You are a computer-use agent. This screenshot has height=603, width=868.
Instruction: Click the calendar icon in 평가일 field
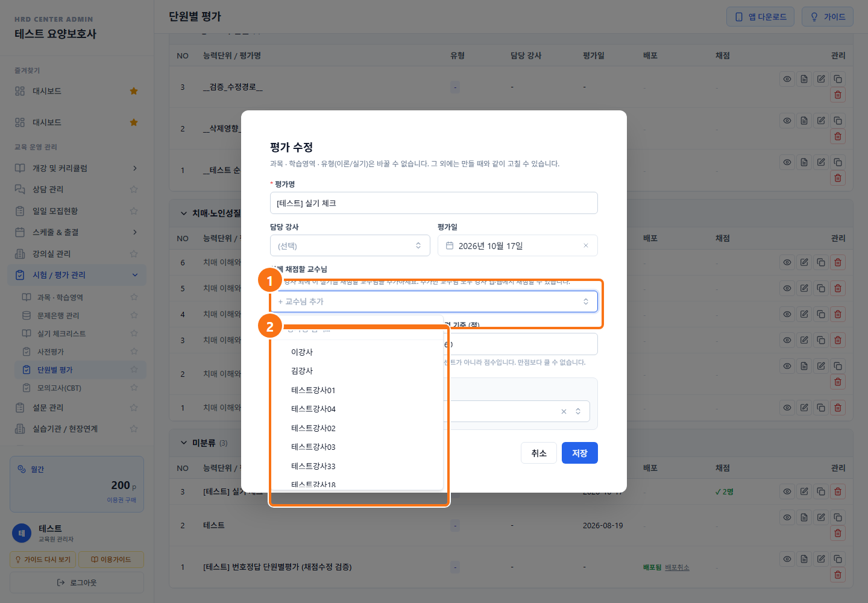[450, 245]
